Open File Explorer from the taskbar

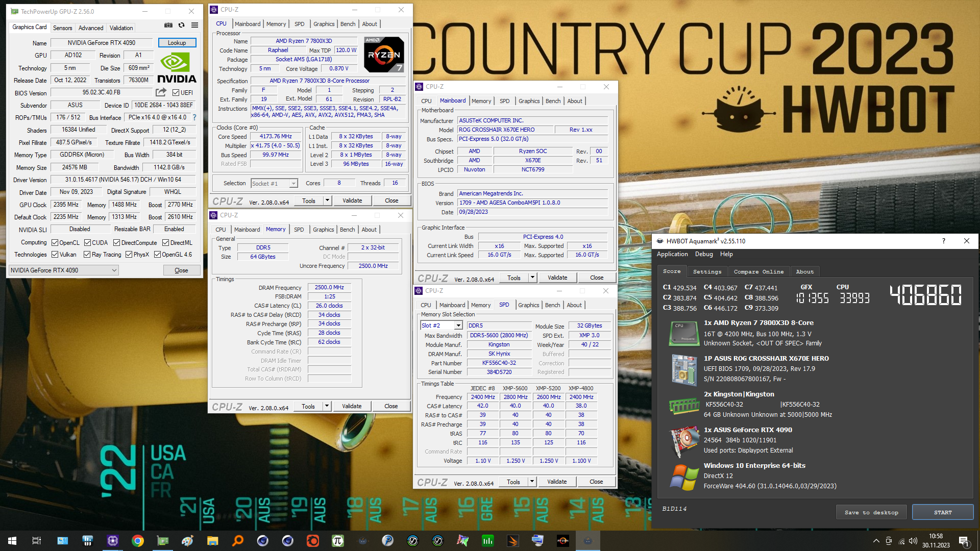(212, 541)
